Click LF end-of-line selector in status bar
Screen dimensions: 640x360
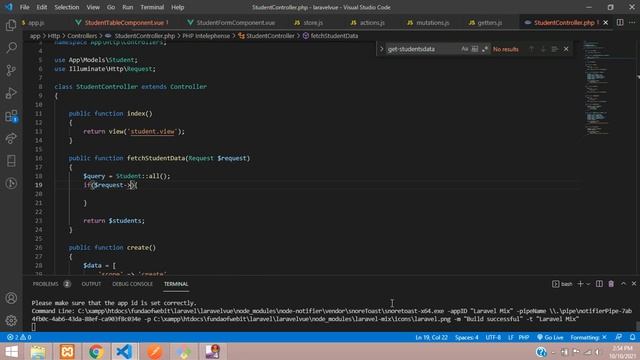(x=511, y=338)
